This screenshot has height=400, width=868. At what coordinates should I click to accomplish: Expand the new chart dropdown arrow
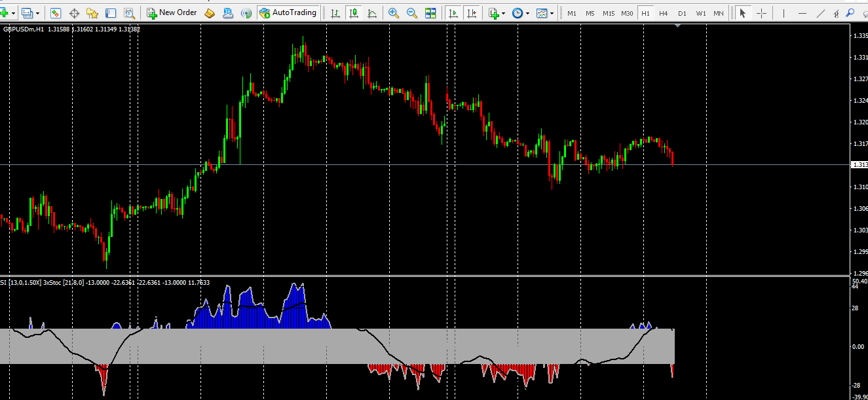pos(13,12)
